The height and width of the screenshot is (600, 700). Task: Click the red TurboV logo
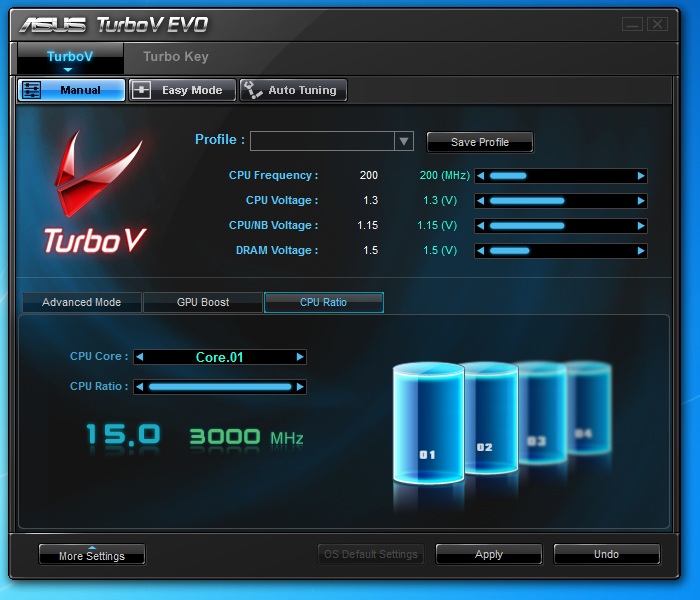pos(96,192)
